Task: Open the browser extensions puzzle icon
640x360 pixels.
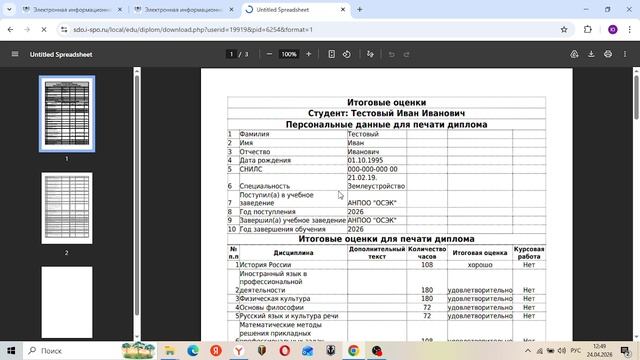Action: [x=588, y=29]
